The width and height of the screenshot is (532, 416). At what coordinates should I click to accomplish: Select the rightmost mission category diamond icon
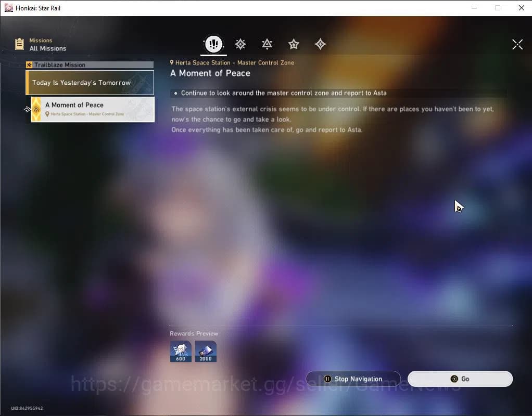point(320,44)
